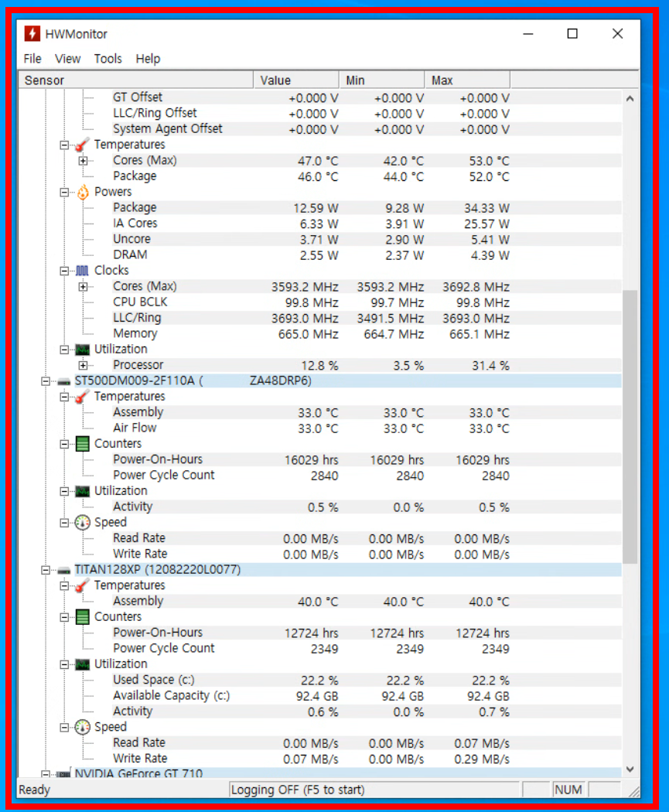
Task: Click the 92.4 GB Value cell
Action: 317,696
